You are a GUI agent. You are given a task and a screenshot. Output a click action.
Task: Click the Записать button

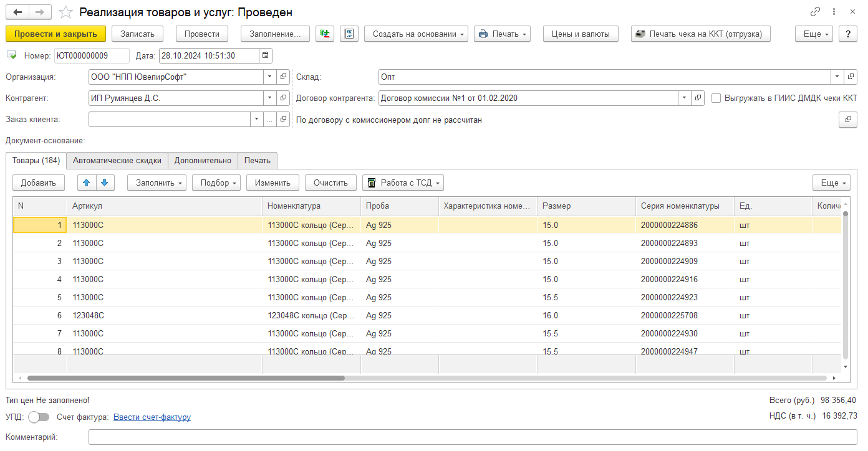138,34
